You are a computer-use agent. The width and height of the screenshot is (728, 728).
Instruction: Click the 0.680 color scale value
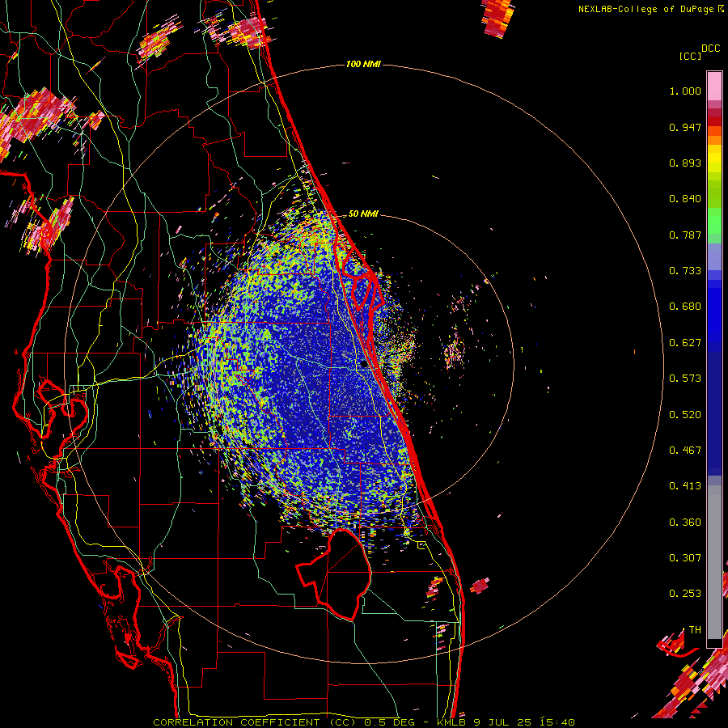click(x=685, y=307)
